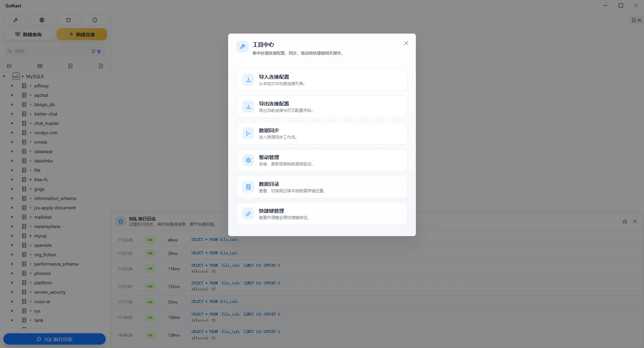Image resolution: width=644 pixels, height=348 pixels.
Task: Click the import connection config upload icon
Action: (248, 80)
